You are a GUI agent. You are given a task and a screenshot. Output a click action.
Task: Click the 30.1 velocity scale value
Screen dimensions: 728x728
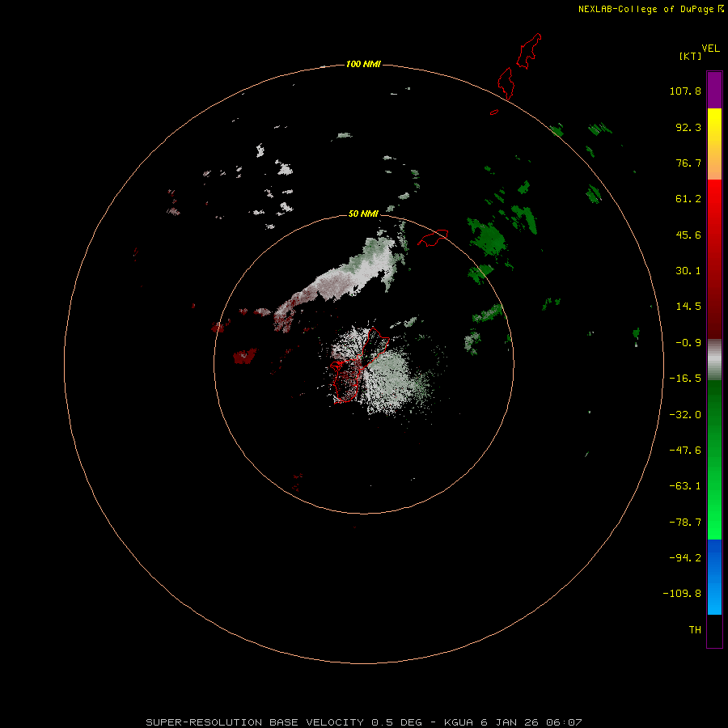click(x=688, y=271)
